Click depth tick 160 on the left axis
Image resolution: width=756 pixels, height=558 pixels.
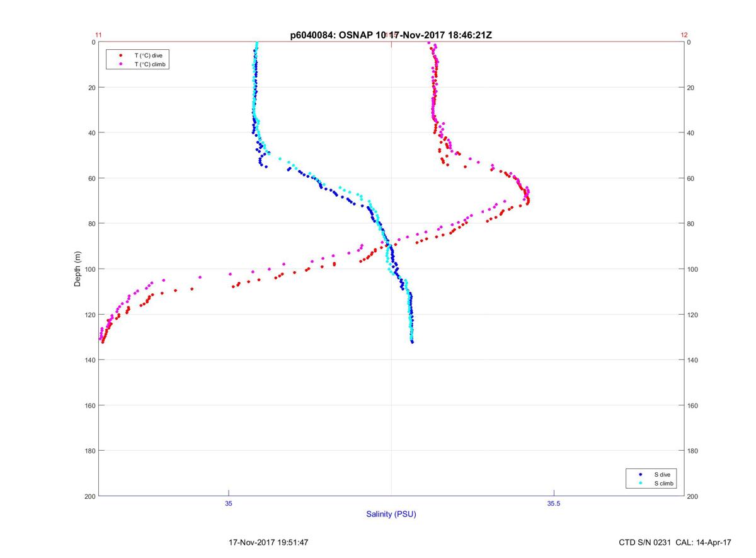[x=89, y=405]
